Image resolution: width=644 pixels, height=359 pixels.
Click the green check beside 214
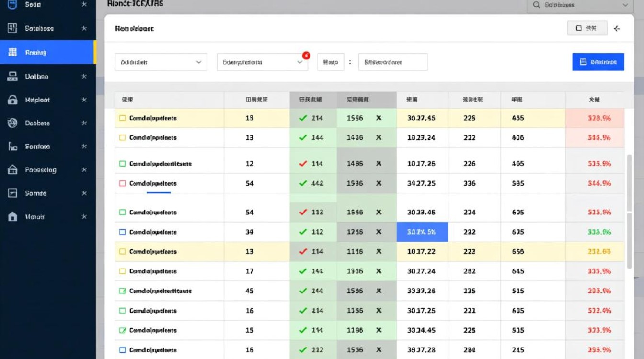pyautogui.click(x=303, y=118)
